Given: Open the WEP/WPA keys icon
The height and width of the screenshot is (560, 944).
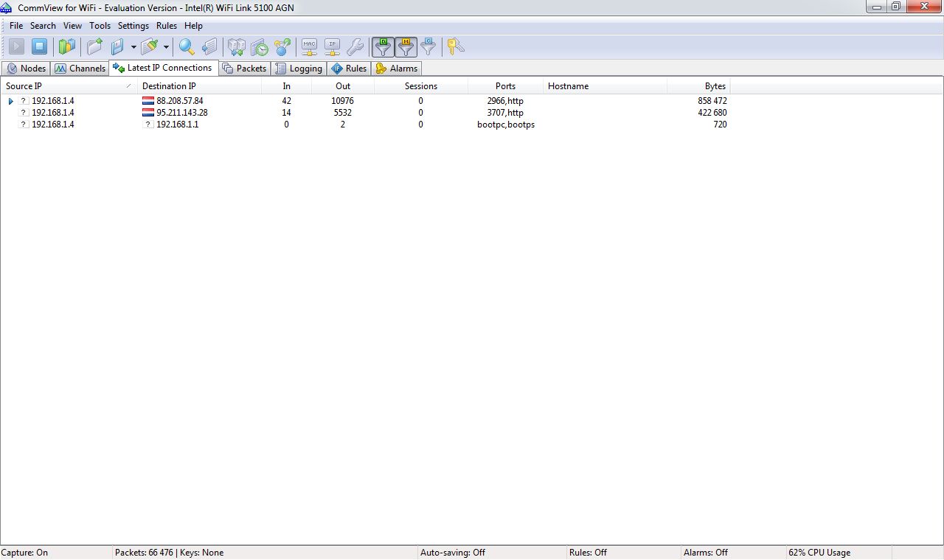Looking at the screenshot, I should (455, 47).
